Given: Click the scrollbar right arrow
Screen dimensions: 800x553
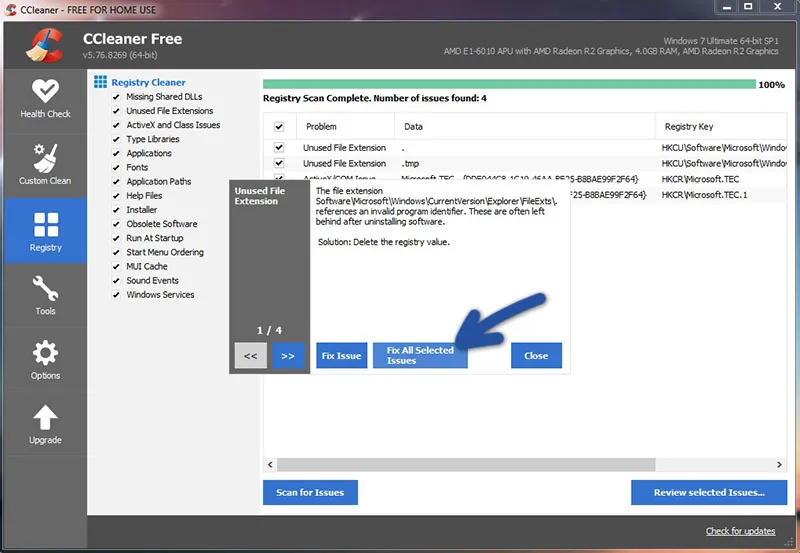Looking at the screenshot, I should coord(779,464).
